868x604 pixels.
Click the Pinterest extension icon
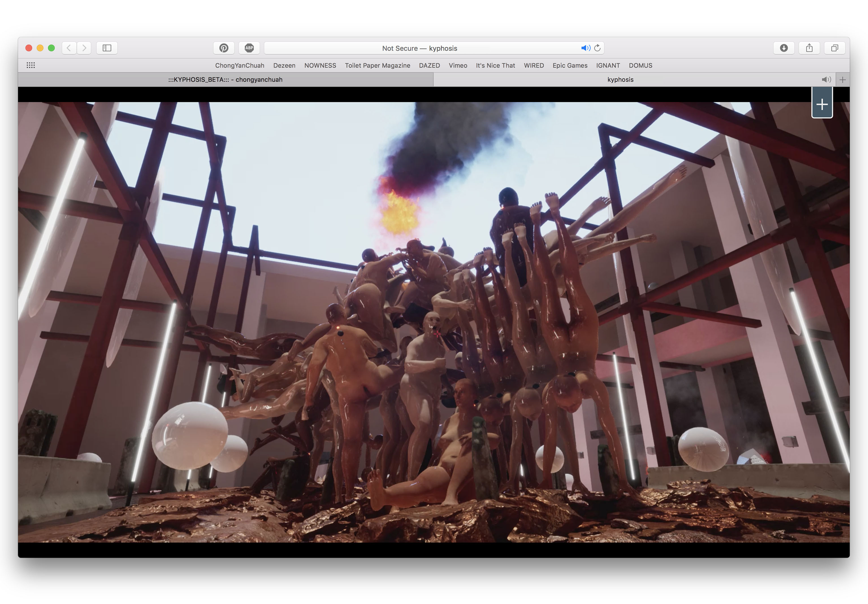click(224, 48)
